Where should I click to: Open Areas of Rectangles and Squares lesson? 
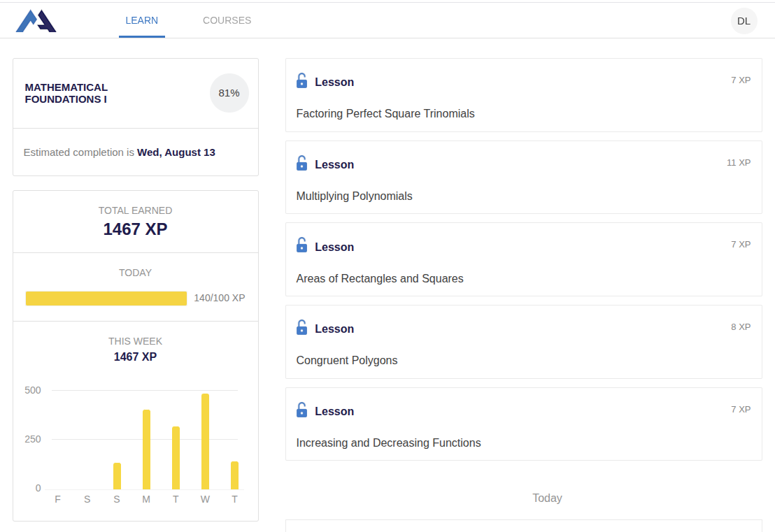point(380,278)
